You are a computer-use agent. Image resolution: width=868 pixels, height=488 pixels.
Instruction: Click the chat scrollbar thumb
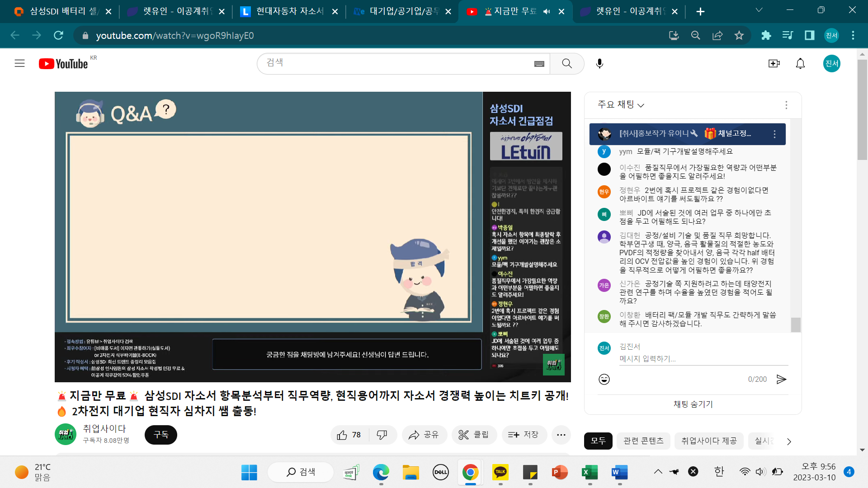[x=796, y=324]
